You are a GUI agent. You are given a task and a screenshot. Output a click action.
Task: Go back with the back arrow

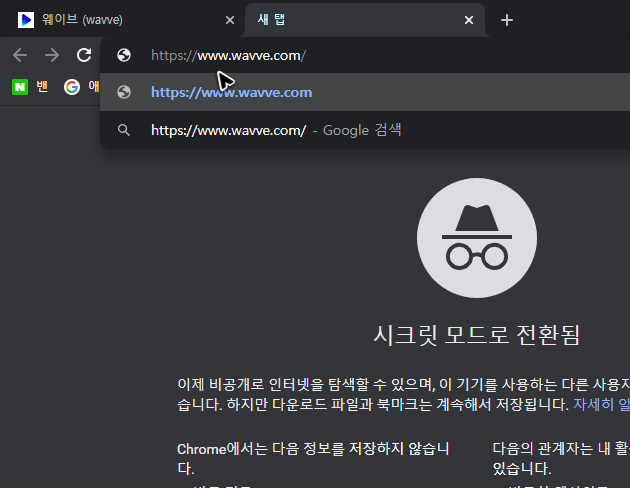coord(20,55)
